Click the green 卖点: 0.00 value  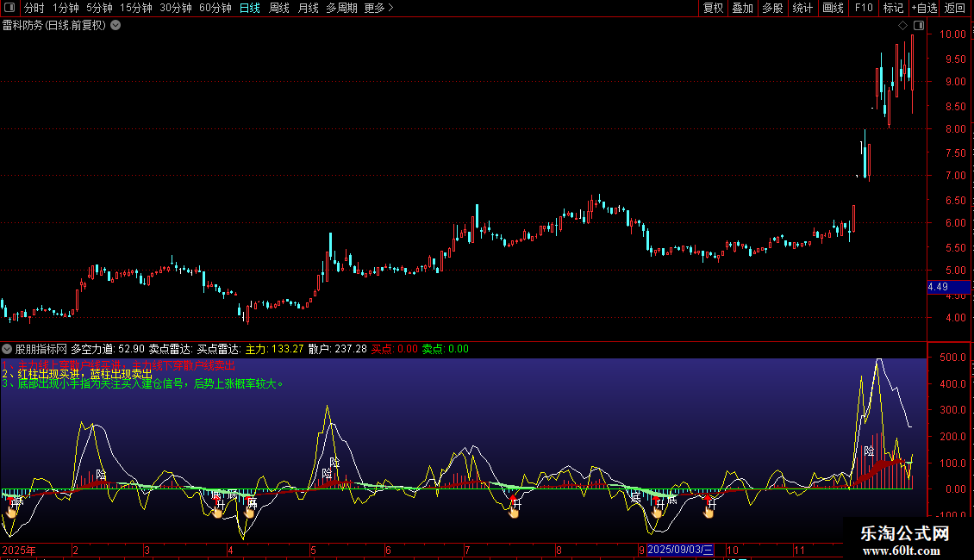point(446,349)
